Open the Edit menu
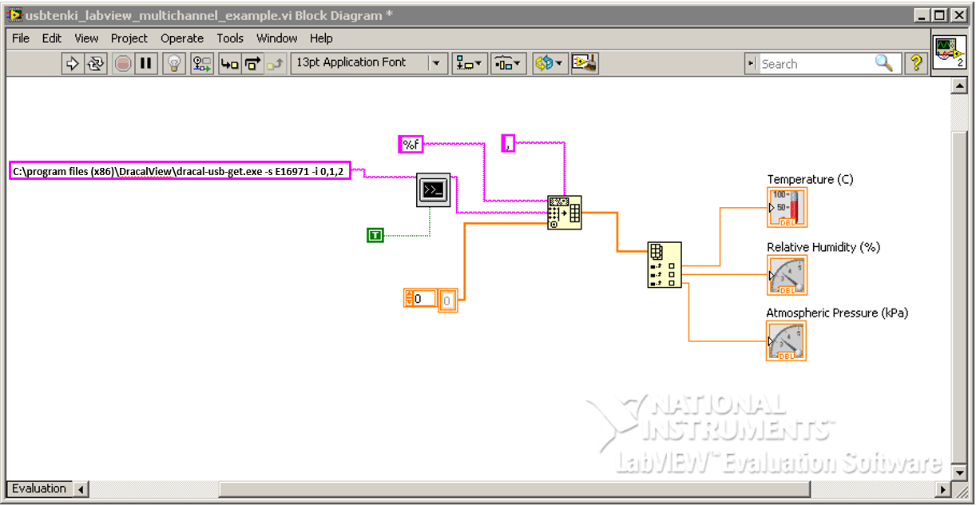This screenshot has height=506, width=980. click(52, 38)
